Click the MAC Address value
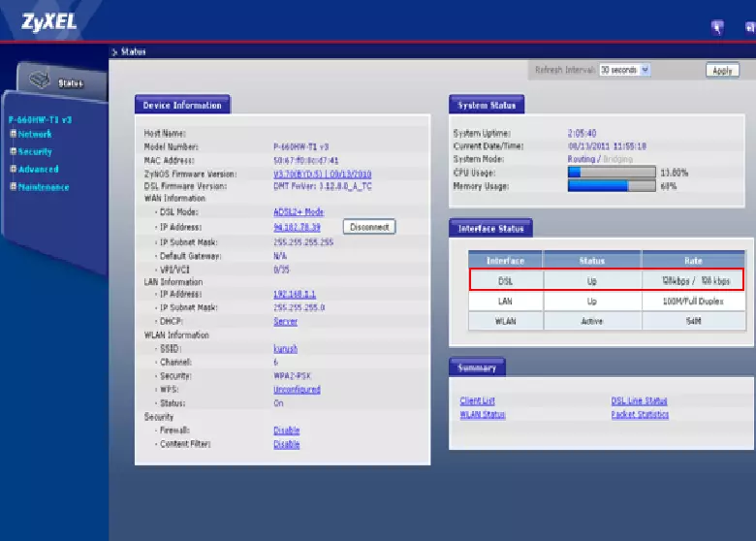 [305, 160]
